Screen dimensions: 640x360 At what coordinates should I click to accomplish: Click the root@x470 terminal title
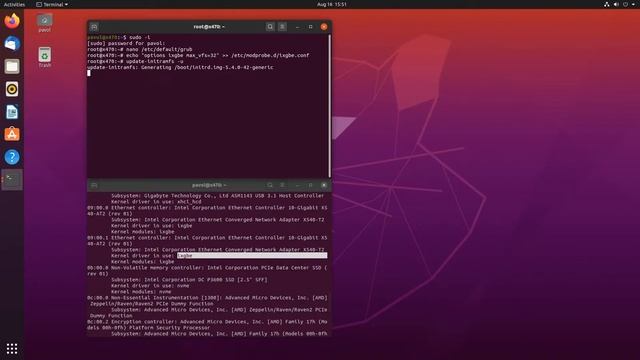click(x=208, y=27)
